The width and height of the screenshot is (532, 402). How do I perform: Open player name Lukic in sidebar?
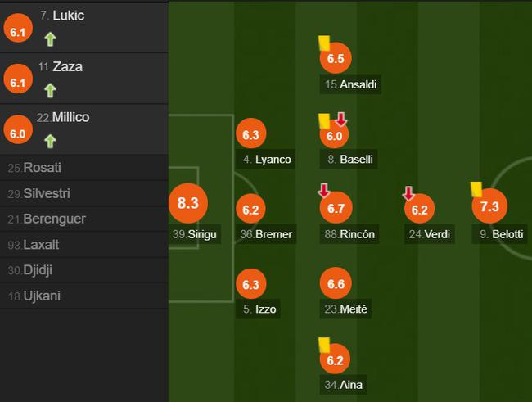coord(69,16)
